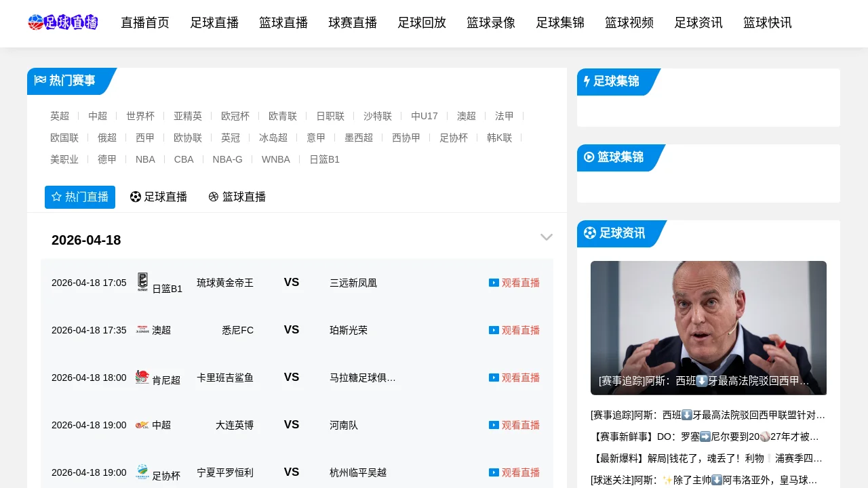868x488 pixels.
Task: Filter by 英超 league tag
Action: pyautogui.click(x=60, y=116)
